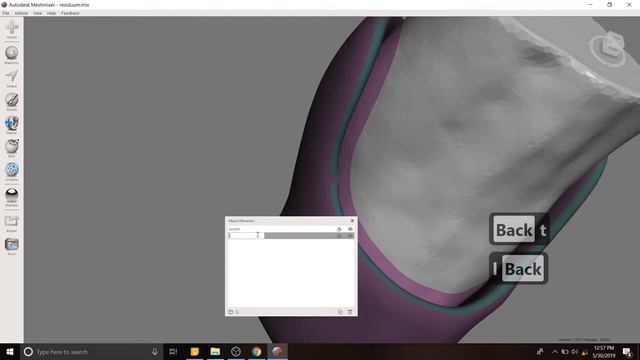Screen dimensions: 640x360
Task: Open the Analysis tool
Action: tap(11, 171)
